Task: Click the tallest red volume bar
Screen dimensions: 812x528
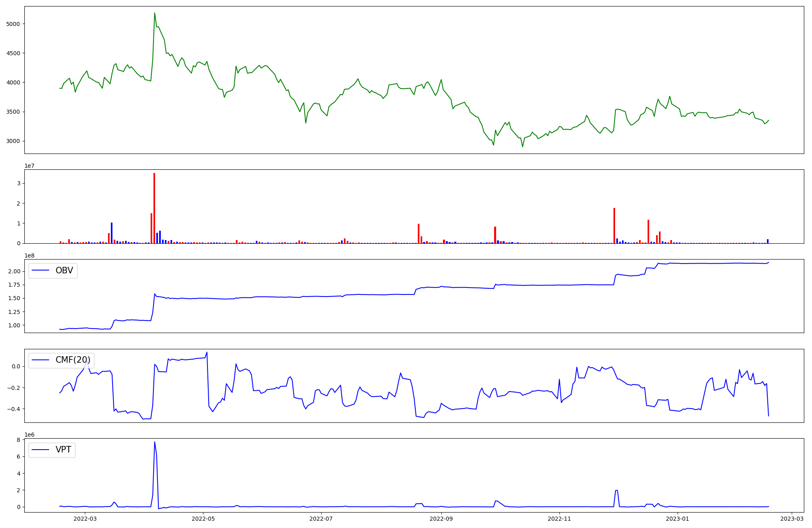Action: tap(154, 207)
